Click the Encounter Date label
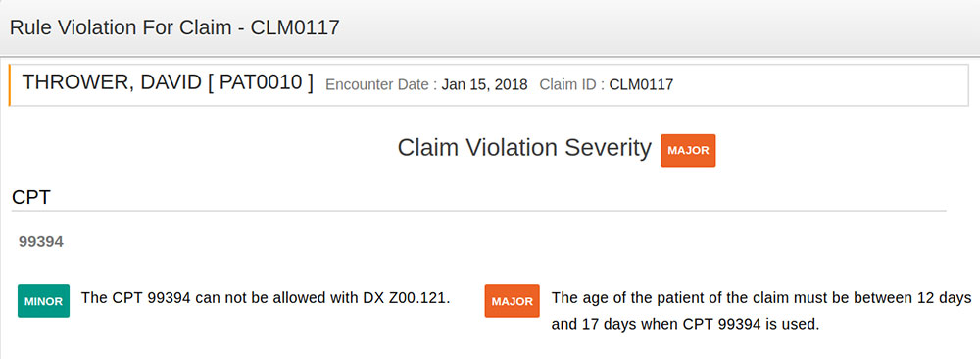Image resolution: width=980 pixels, height=359 pixels. [381, 85]
